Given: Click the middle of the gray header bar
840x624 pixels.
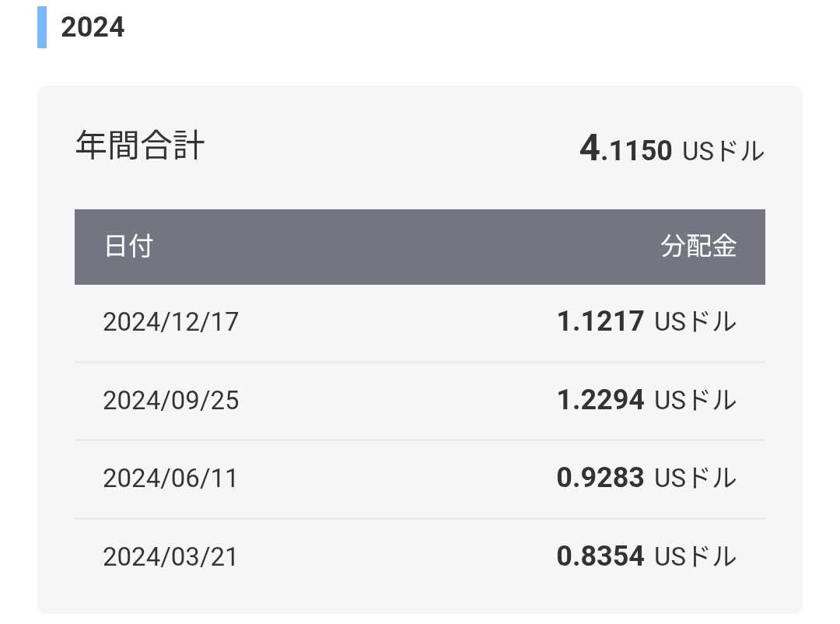Looking at the screenshot, I should (x=420, y=247).
